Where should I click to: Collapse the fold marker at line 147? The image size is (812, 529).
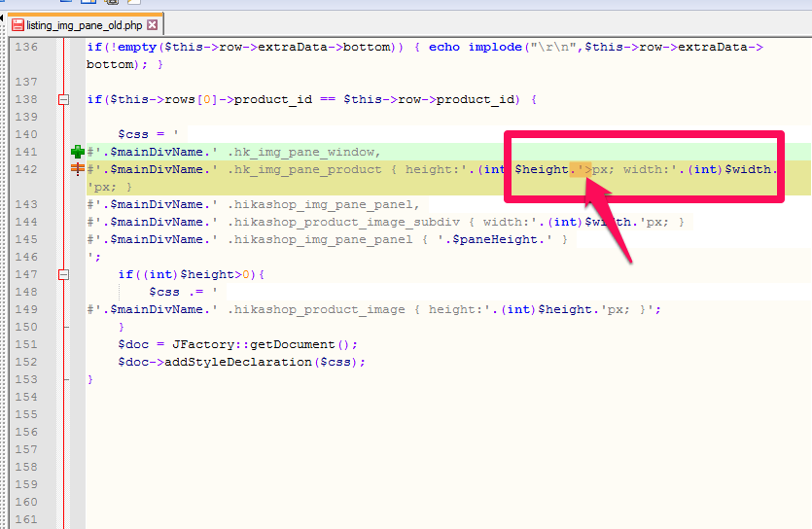coord(64,274)
